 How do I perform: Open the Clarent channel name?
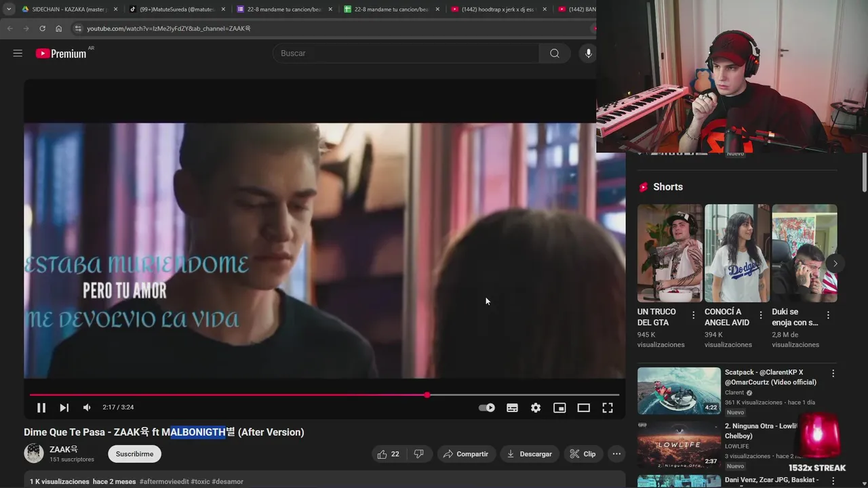click(734, 392)
